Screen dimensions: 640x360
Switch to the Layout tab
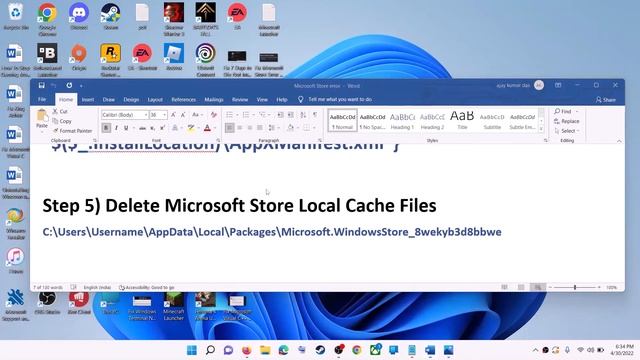[155, 100]
